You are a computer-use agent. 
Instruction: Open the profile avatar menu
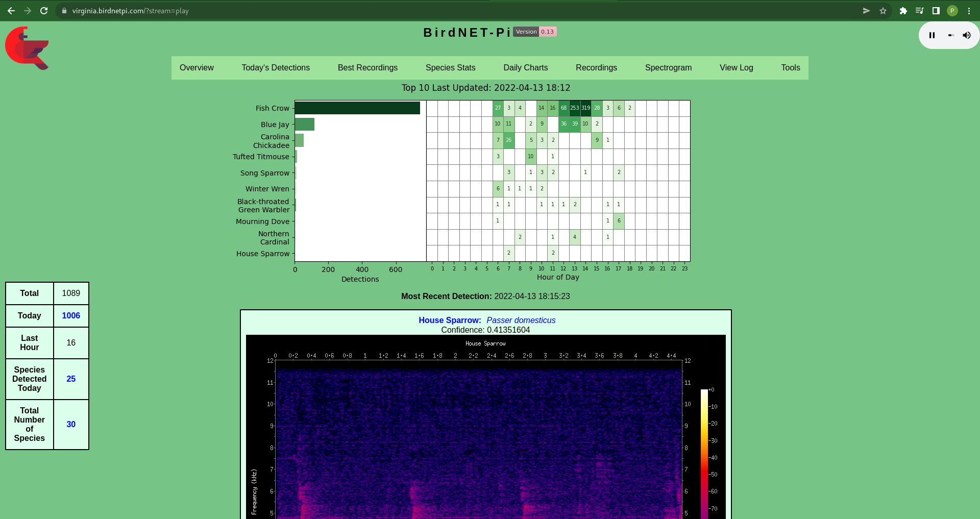tap(952, 10)
